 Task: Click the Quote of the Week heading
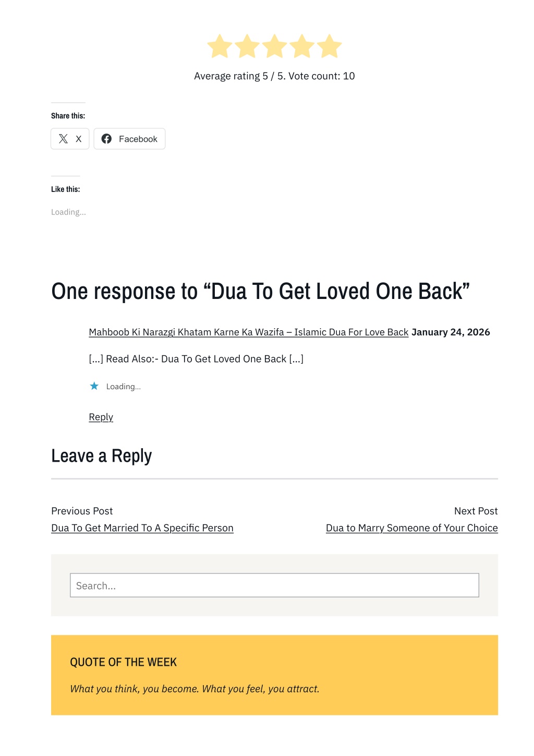[x=123, y=662]
